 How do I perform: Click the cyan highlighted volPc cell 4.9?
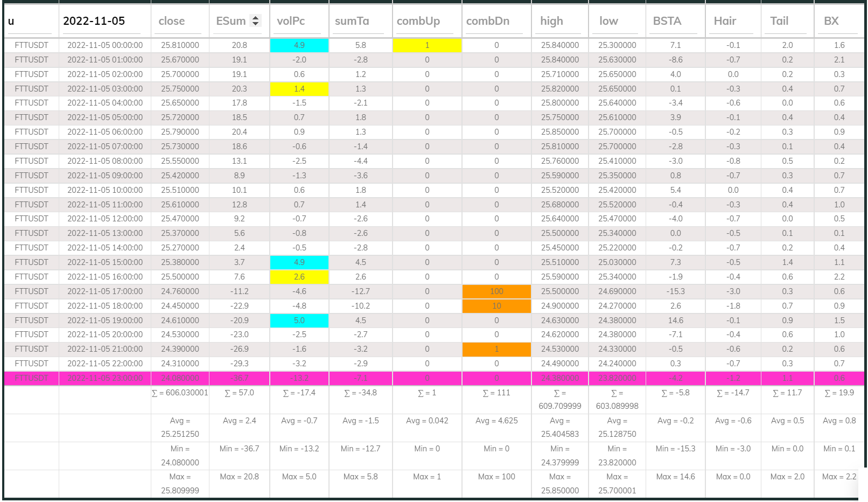coord(298,45)
